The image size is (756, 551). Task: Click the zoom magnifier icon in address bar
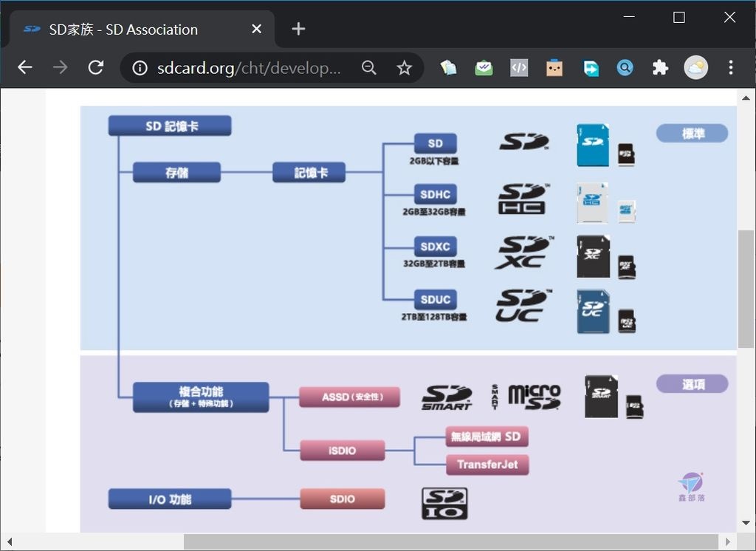(369, 67)
